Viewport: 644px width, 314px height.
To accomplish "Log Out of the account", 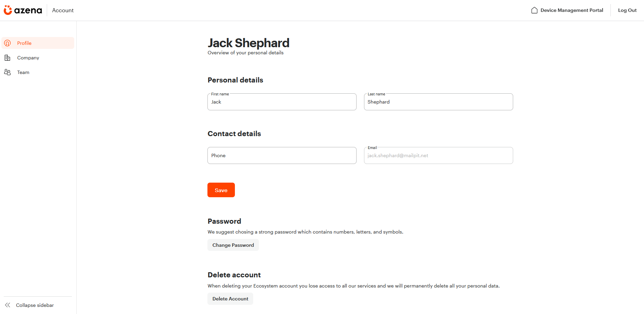I will [627, 10].
